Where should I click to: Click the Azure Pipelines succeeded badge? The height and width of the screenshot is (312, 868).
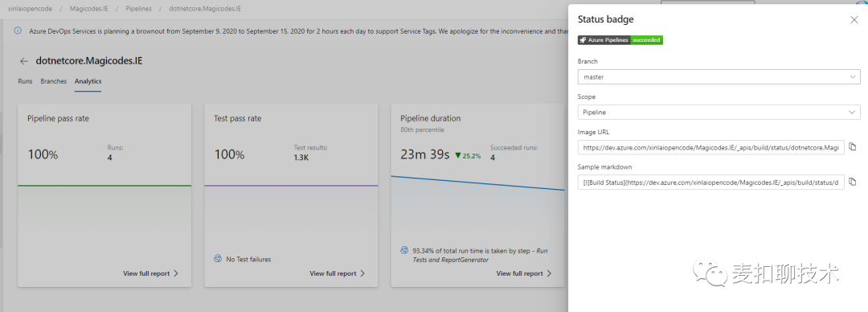(x=620, y=40)
